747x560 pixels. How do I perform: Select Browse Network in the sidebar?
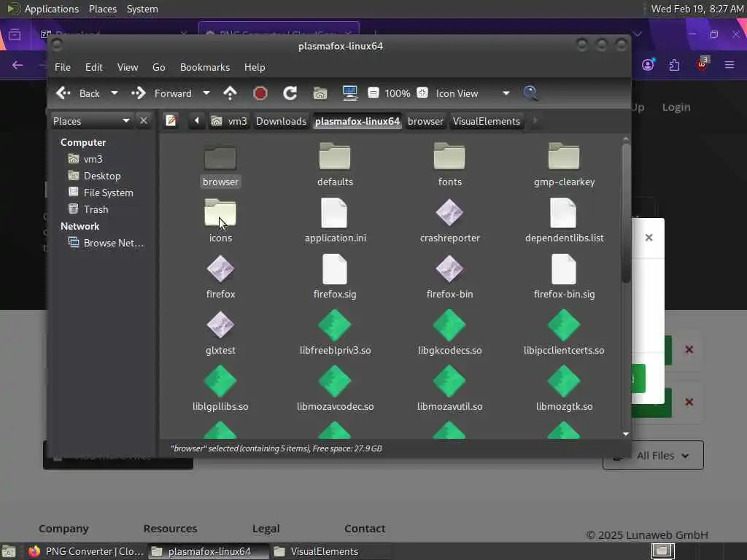pos(106,243)
